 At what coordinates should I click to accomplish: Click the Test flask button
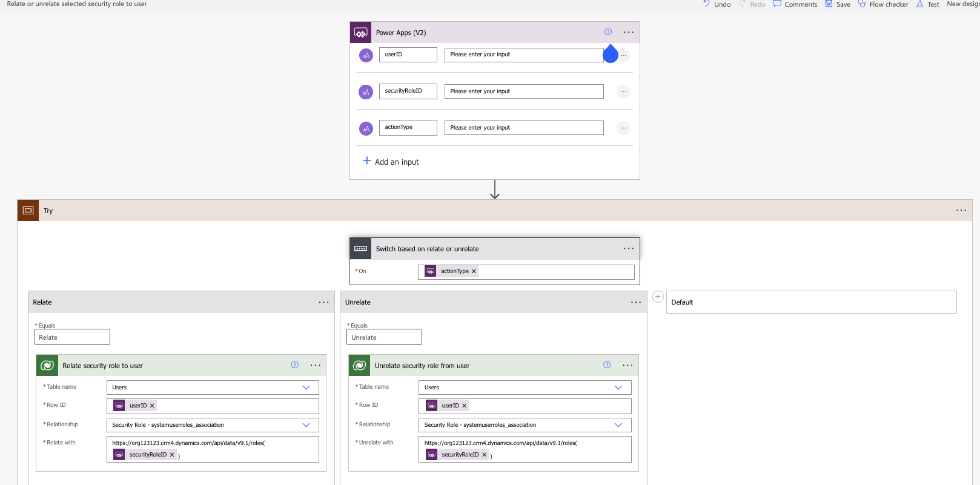pos(928,4)
